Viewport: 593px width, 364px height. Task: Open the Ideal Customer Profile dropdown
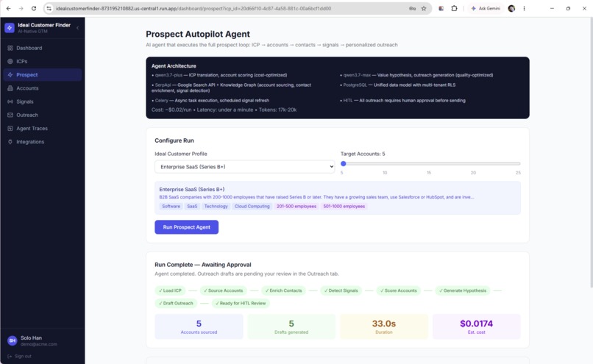(x=244, y=167)
